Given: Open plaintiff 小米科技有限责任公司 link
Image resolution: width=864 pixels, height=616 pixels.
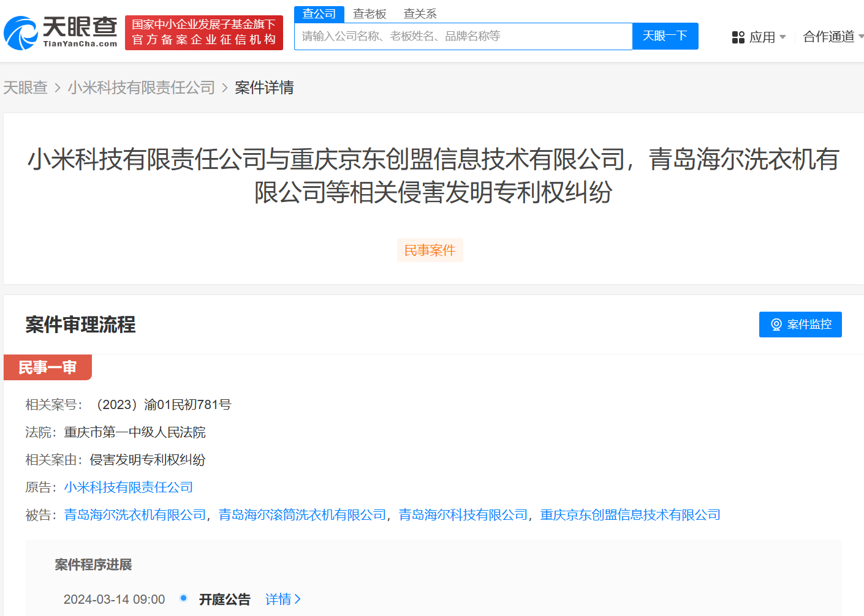Looking at the screenshot, I should click(129, 487).
